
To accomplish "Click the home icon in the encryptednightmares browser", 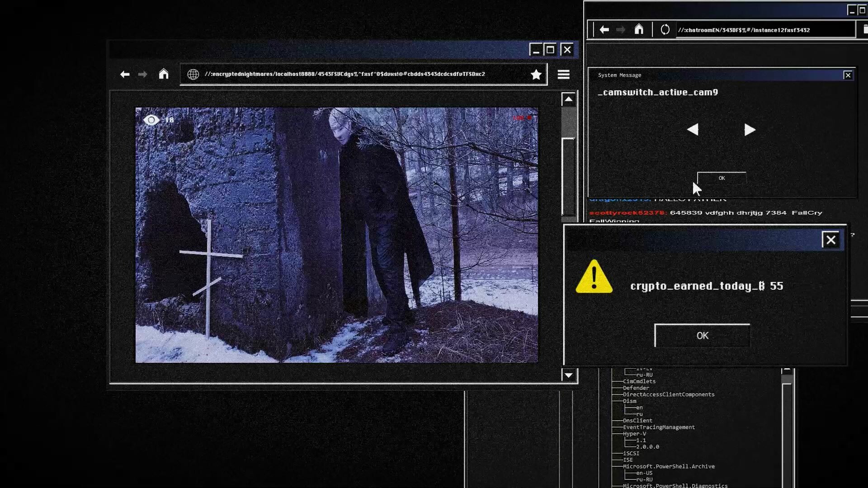I will 164,74.
